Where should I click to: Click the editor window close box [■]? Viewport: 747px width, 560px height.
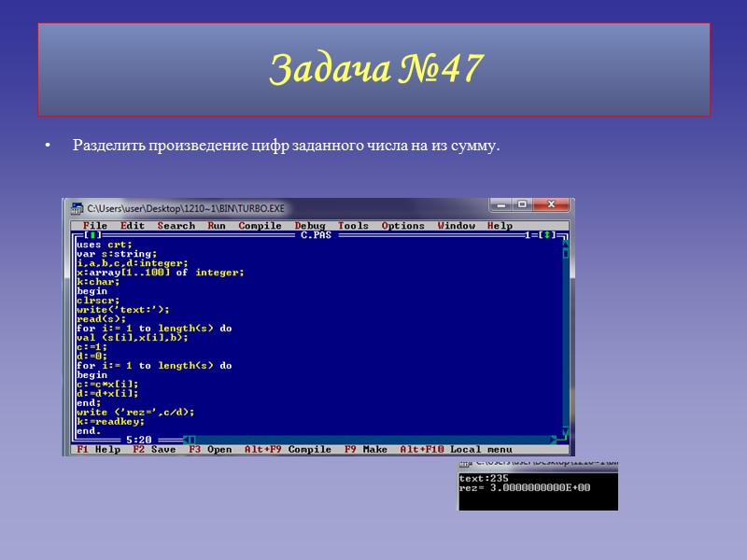pyautogui.click(x=92, y=235)
